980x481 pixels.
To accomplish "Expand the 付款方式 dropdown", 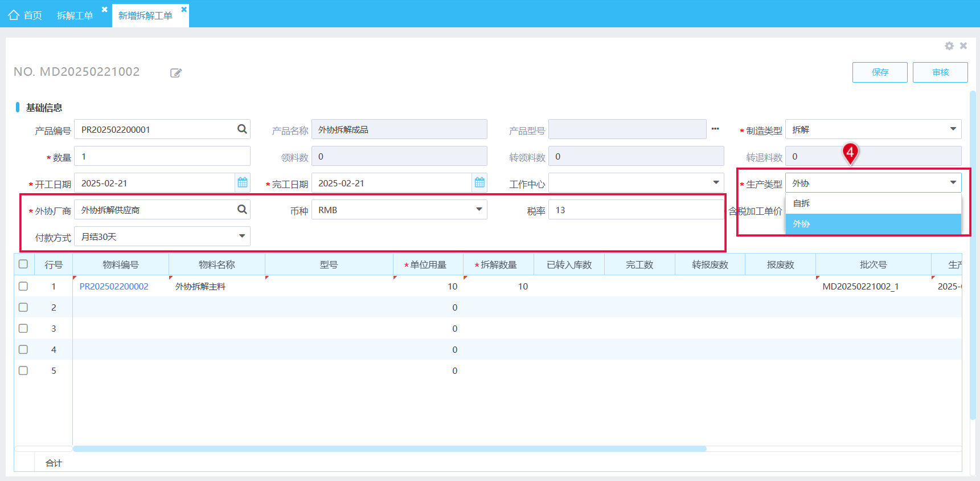I will 242,237.
